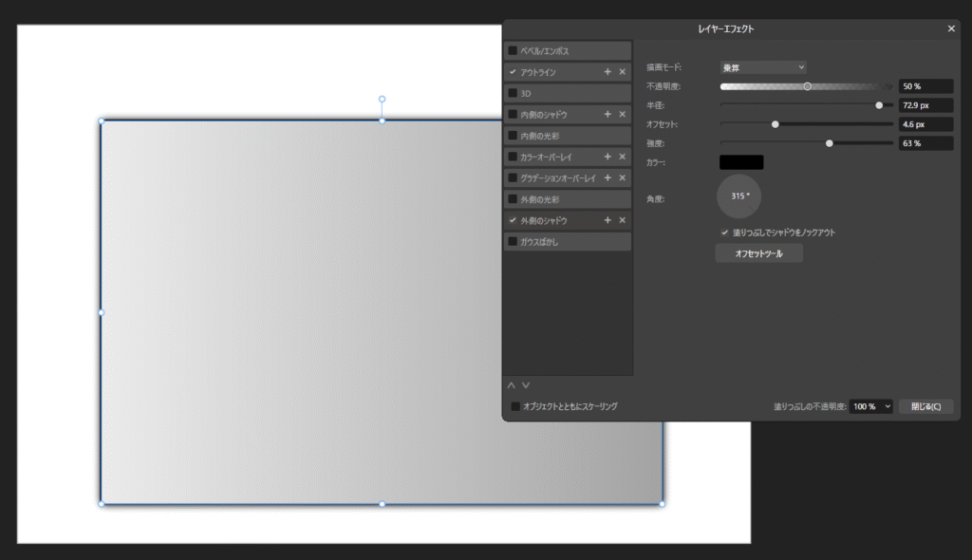Move selected effect down with down arrow
Viewport: 972px width, 560px height.
click(x=526, y=385)
